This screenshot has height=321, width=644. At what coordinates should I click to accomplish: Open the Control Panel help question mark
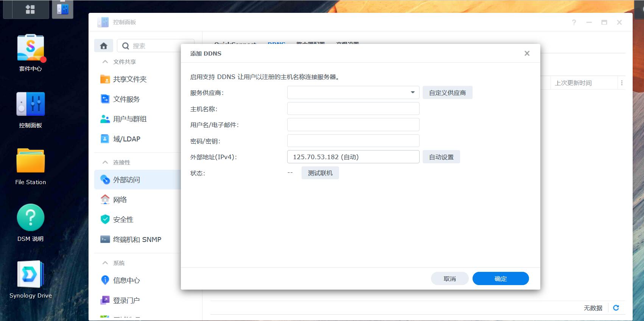(574, 22)
